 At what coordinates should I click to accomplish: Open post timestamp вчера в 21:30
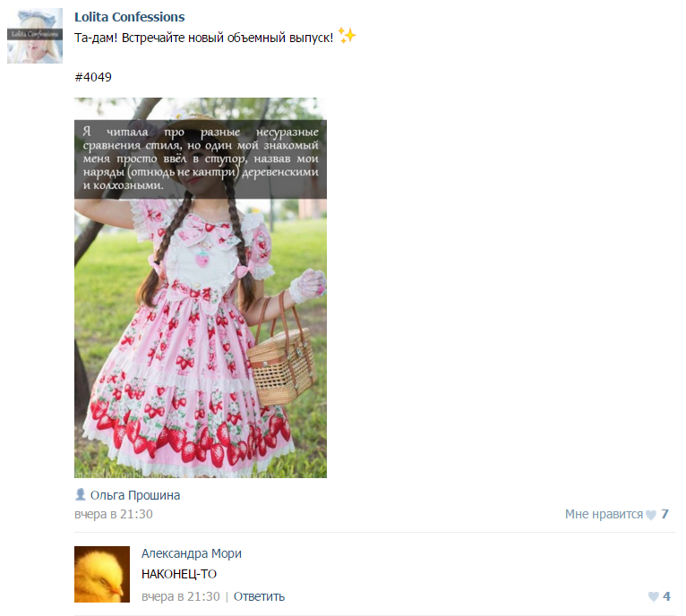[114, 514]
